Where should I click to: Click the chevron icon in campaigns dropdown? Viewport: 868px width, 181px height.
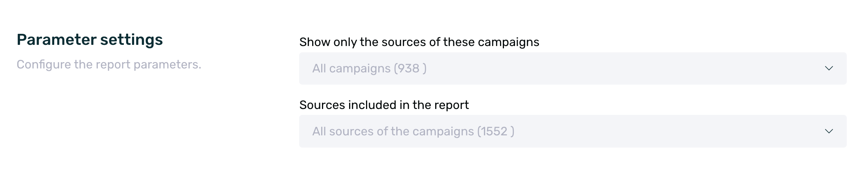[x=829, y=68]
